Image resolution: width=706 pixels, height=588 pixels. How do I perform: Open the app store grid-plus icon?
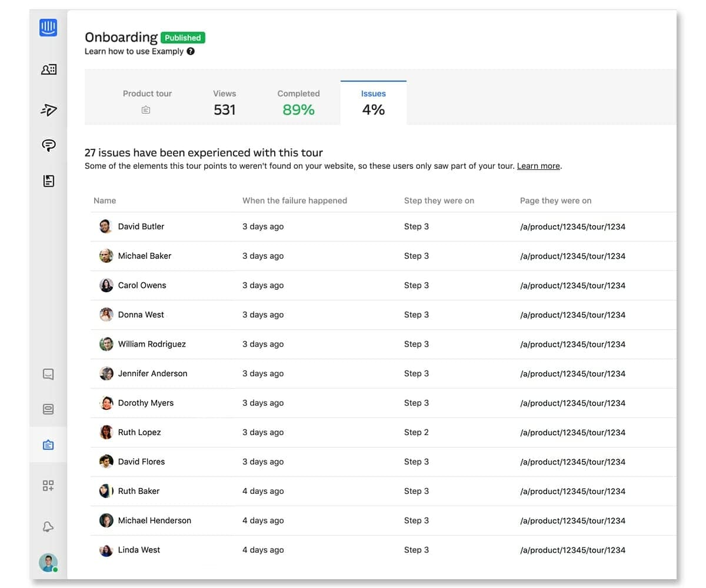click(48, 486)
